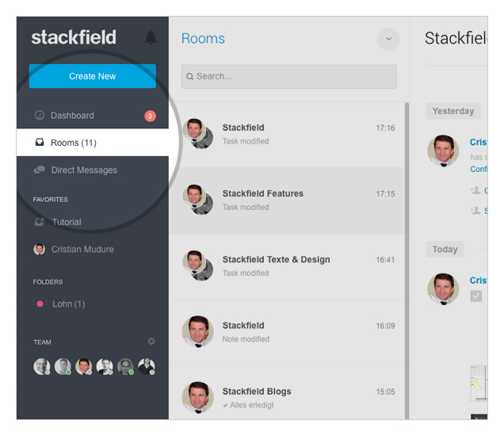Screen dimensions: 504x436
Task: Toggle the task checkbox under Today
Action: point(476,296)
